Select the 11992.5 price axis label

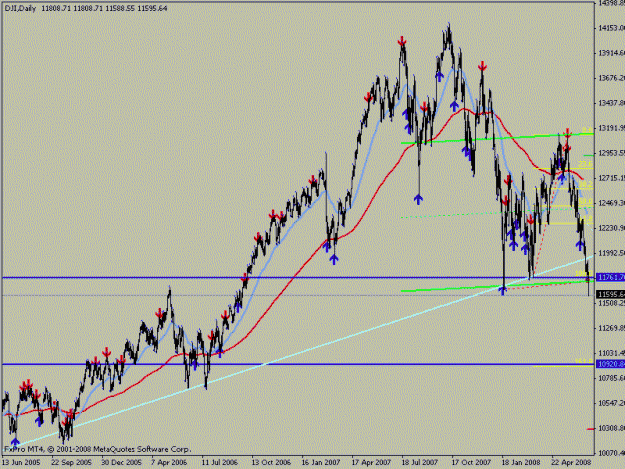pos(611,253)
